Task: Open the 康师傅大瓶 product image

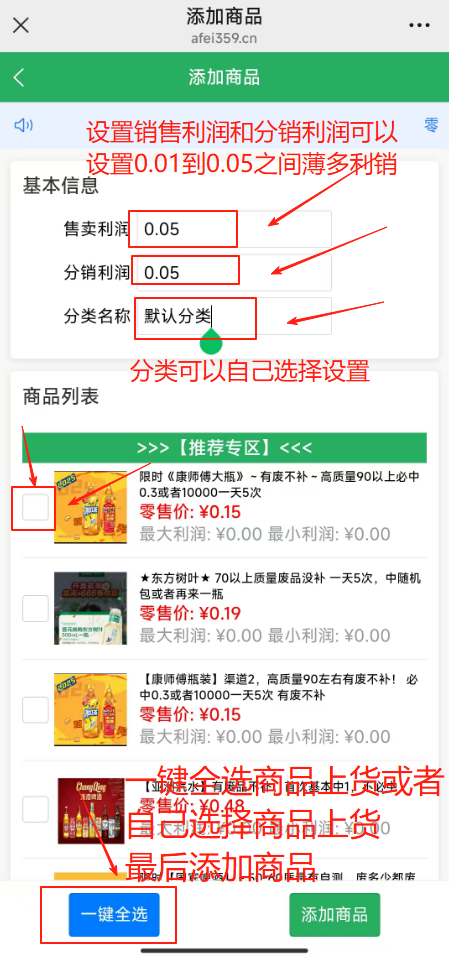Action: 90,507
